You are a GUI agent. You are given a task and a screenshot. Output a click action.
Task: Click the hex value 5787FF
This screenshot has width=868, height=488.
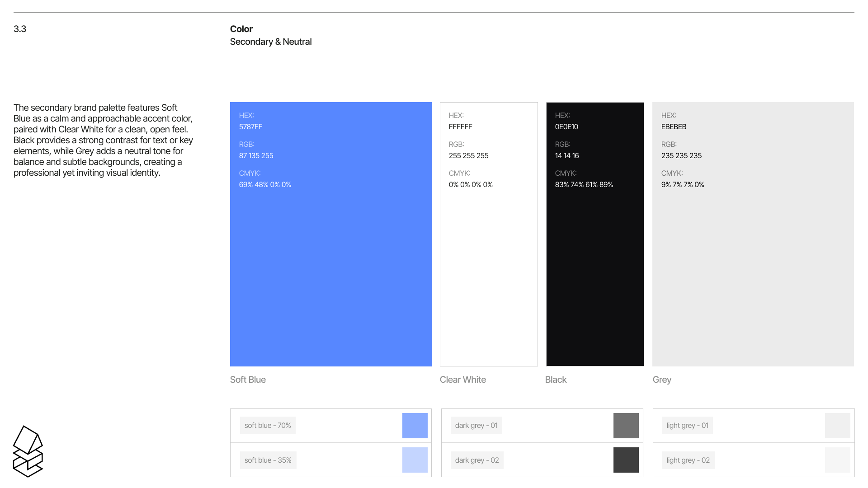click(x=250, y=127)
